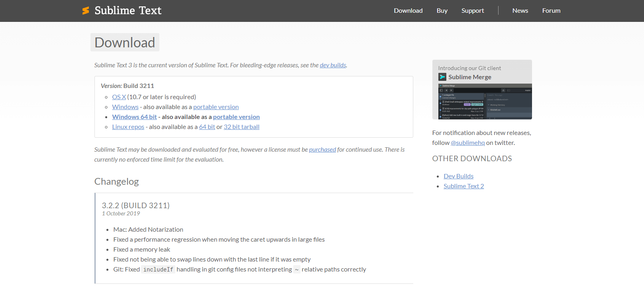Screen dimensions: 644x291
Task: Open the Sublime Merge screenshot thumbnail
Action: 482,102
